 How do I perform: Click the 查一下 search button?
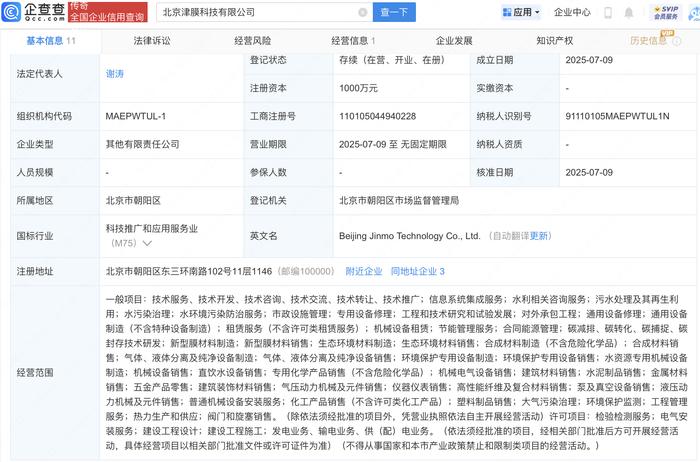394,12
